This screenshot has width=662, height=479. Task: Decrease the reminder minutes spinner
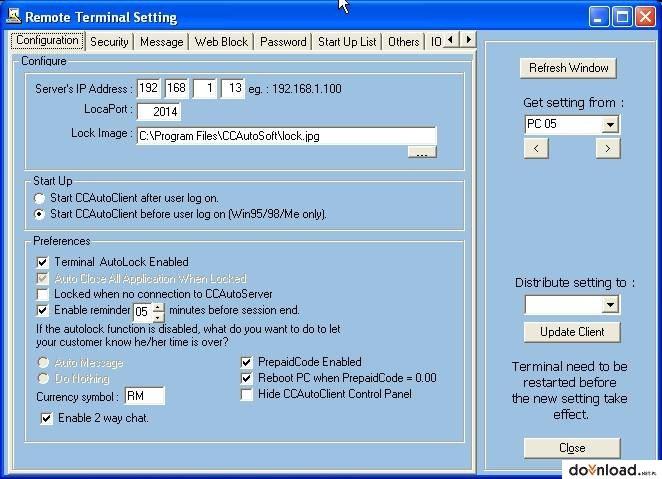tap(158, 317)
